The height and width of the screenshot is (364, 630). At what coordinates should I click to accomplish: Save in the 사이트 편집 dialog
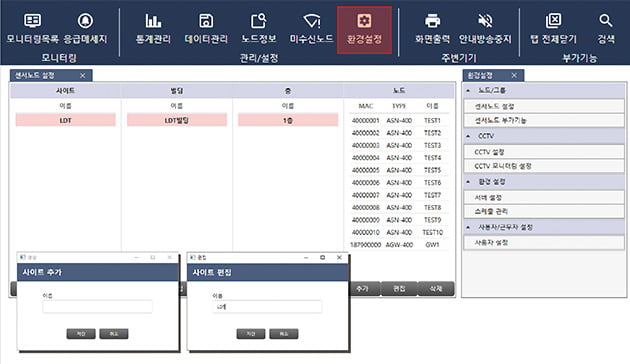(251, 334)
